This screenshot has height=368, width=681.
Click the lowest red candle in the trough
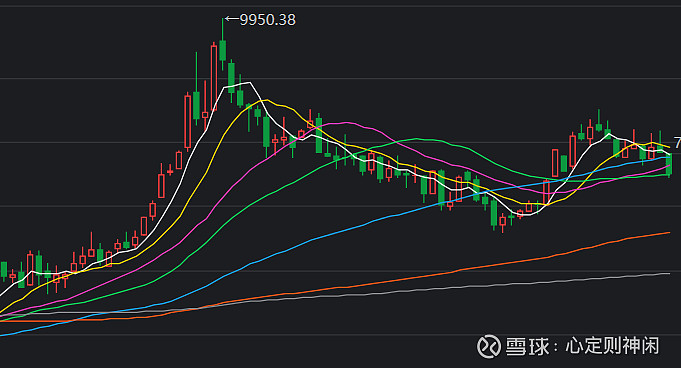(x=503, y=222)
